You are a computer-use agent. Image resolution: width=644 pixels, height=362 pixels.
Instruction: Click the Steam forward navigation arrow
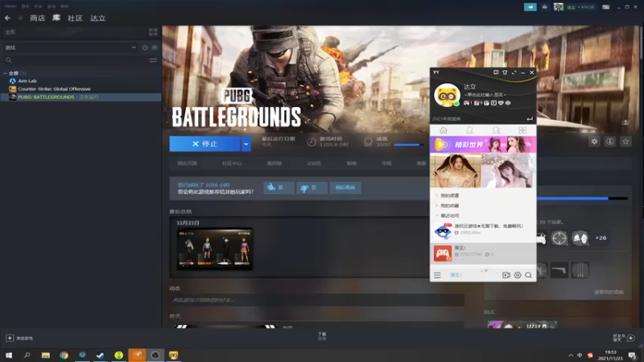point(19,18)
